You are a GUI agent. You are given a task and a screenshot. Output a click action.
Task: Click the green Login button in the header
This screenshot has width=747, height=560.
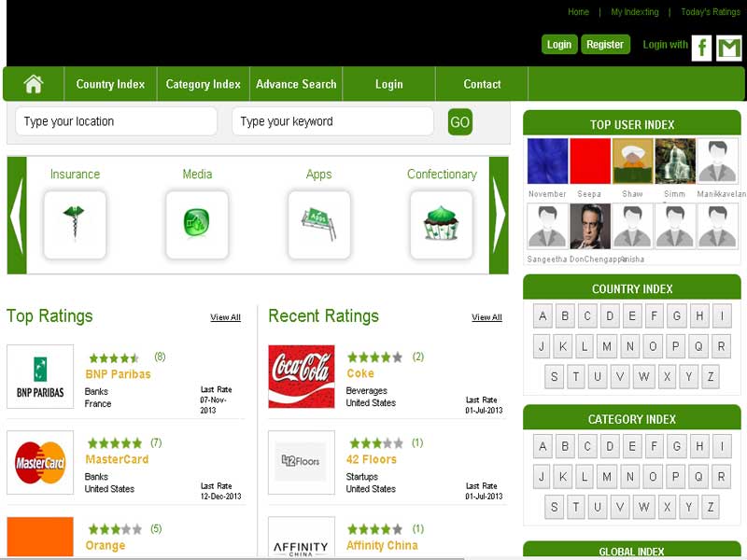pos(559,44)
